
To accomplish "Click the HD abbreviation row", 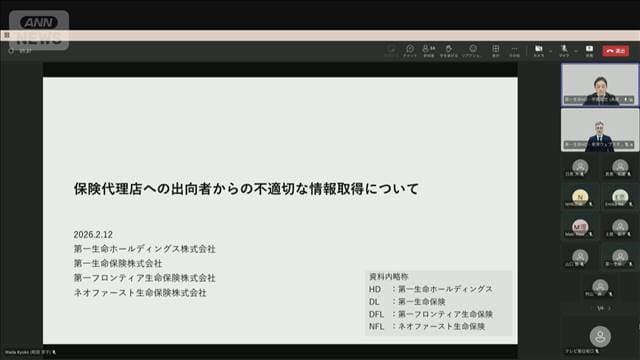I will pos(431,289).
